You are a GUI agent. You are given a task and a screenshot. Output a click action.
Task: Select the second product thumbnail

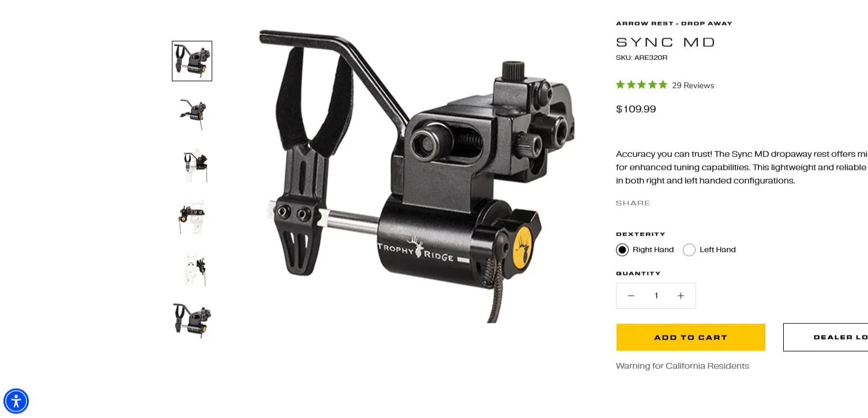click(192, 113)
